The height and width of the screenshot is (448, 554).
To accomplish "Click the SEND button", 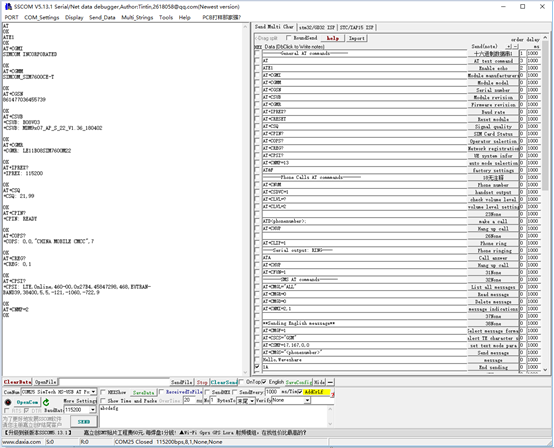I will click(x=83, y=422).
